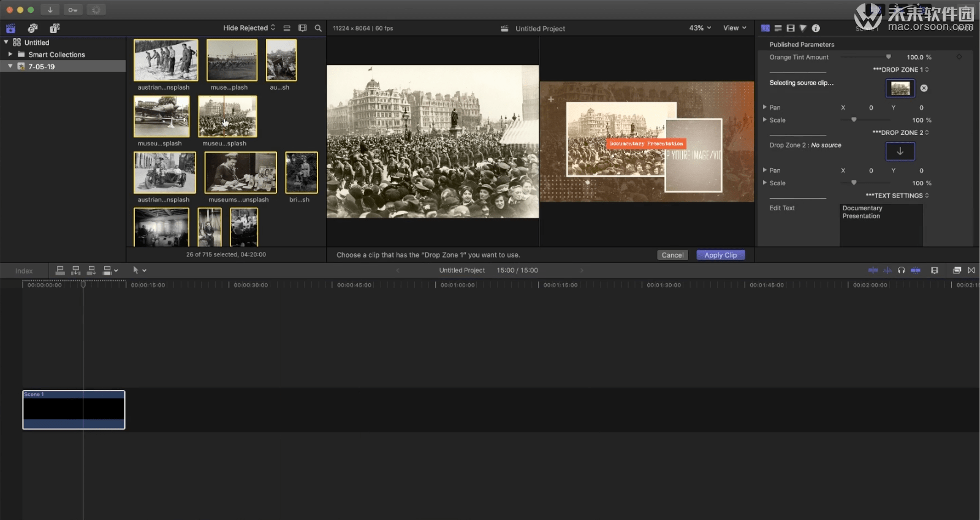Open the timeline Index tab
Screen dimensions: 980x520
coord(24,271)
